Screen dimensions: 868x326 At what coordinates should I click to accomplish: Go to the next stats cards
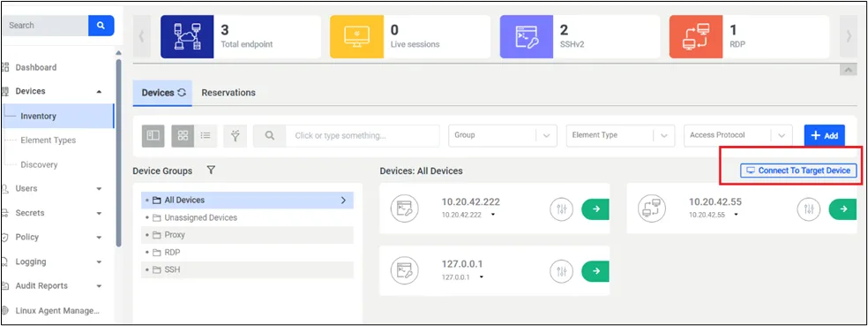click(848, 36)
